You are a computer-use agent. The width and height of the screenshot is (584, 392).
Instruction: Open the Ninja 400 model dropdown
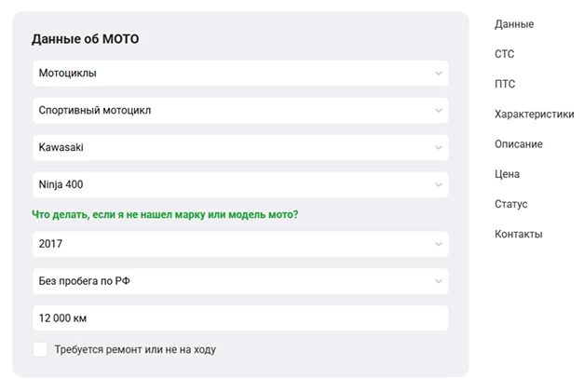(239, 184)
